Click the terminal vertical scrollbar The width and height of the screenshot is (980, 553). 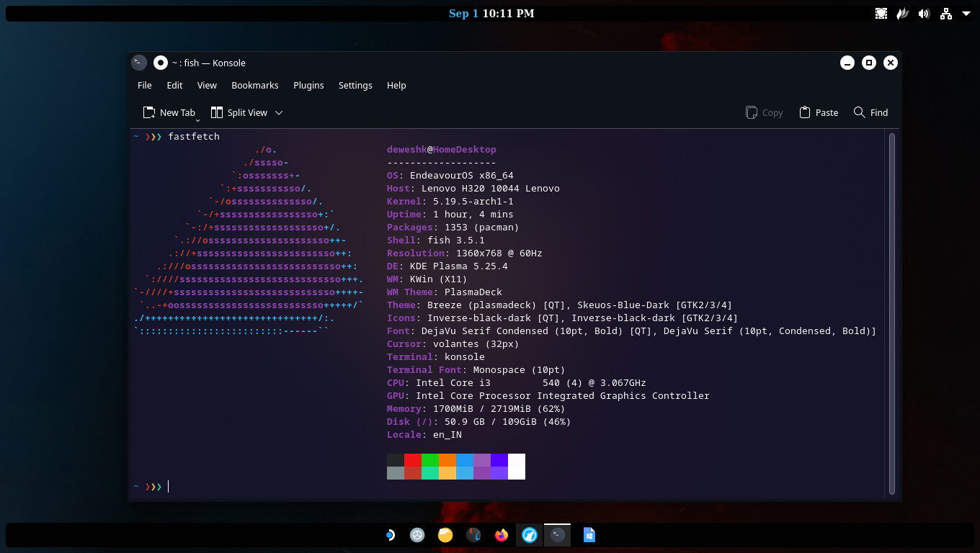point(892,314)
